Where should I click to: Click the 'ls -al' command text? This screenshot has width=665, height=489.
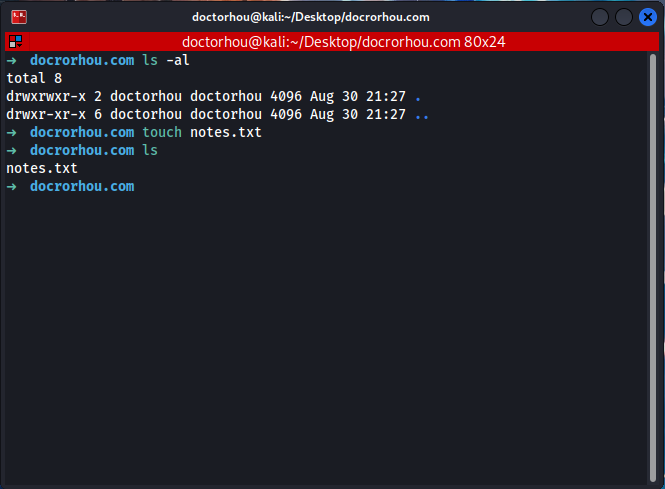tap(166, 60)
